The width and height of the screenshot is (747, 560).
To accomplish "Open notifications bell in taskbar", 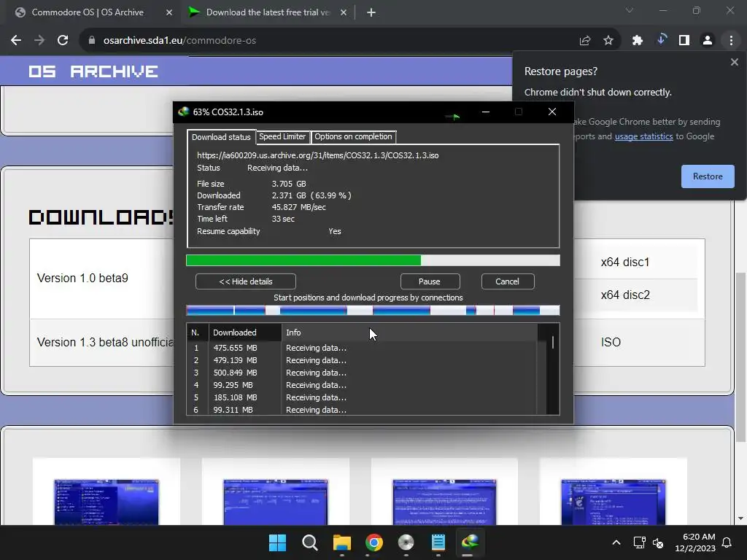I will click(727, 542).
